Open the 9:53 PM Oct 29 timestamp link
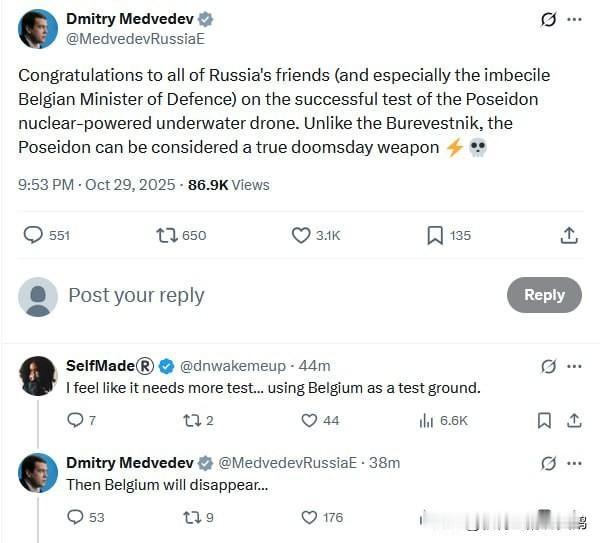600x543 pixels. (97, 185)
